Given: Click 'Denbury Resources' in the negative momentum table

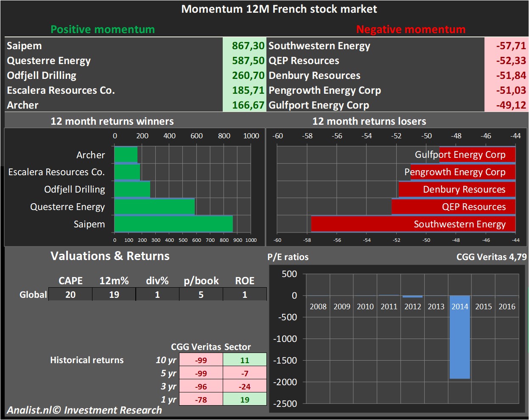Looking at the screenshot, I should [x=314, y=76].
